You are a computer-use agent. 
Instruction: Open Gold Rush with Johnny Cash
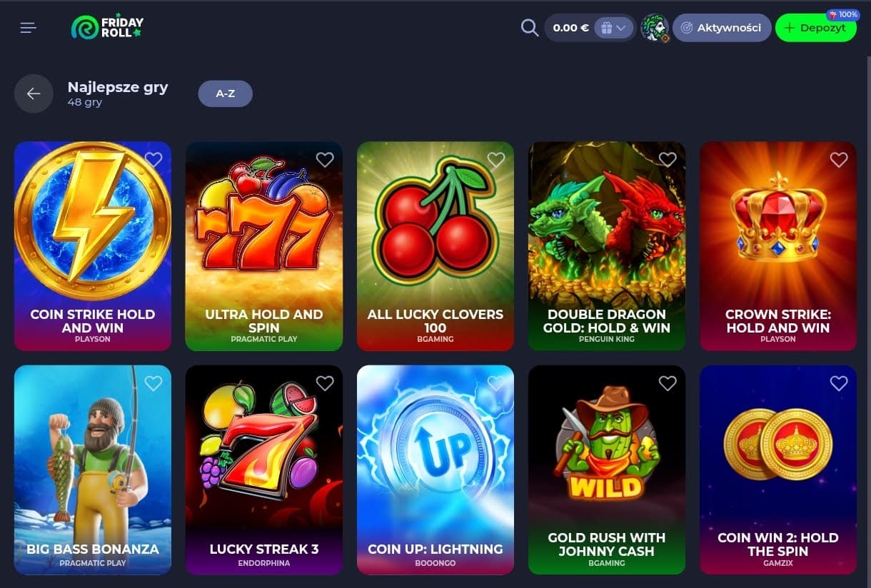pyautogui.click(x=607, y=470)
